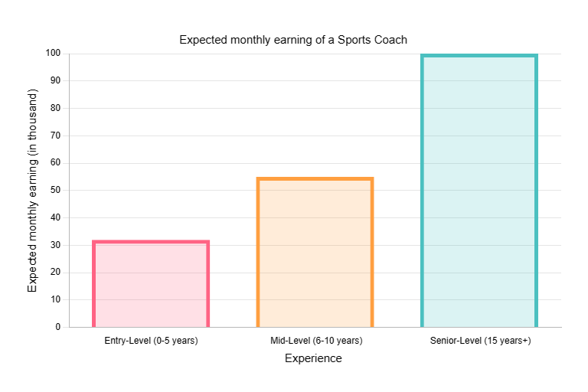Click the Entry-Level (0-5 years) axis label
Viewport: 588px width, 392px height.
pos(151,341)
